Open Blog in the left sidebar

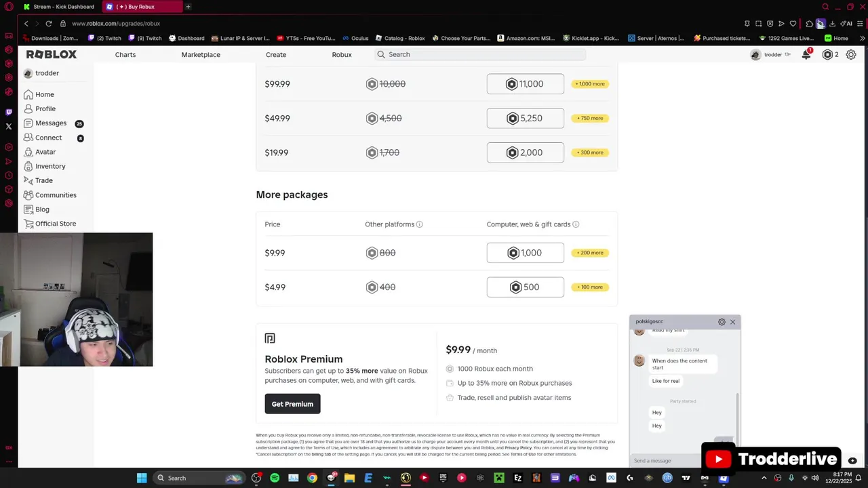pyautogui.click(x=37, y=209)
